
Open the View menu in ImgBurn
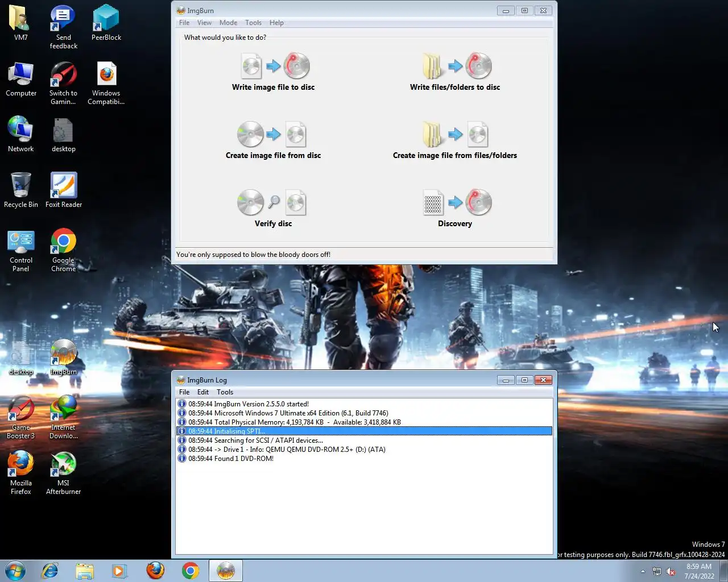[x=204, y=23]
